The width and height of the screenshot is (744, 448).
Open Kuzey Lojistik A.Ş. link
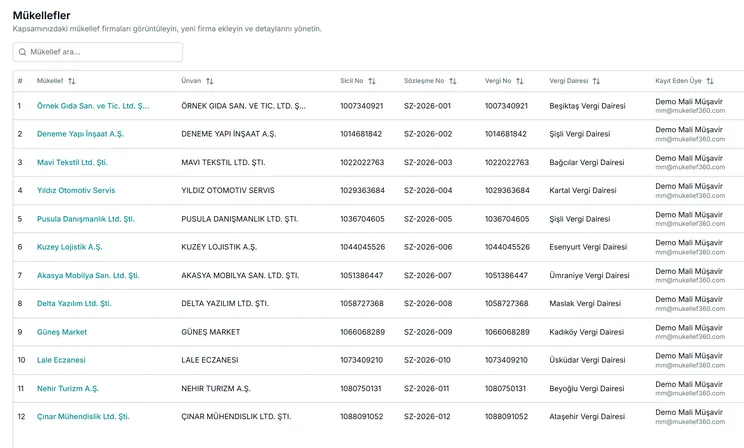pyautogui.click(x=70, y=247)
